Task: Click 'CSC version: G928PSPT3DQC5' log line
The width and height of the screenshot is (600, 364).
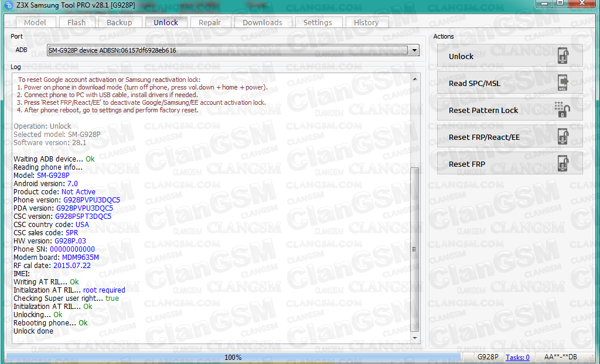Action: (x=62, y=217)
